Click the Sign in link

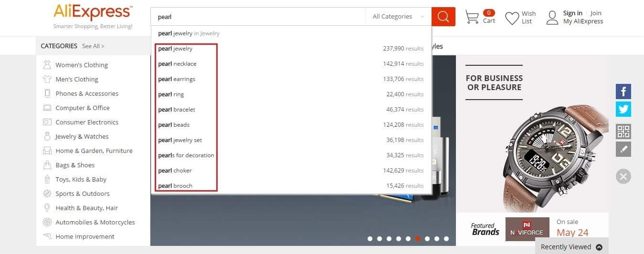pos(572,13)
